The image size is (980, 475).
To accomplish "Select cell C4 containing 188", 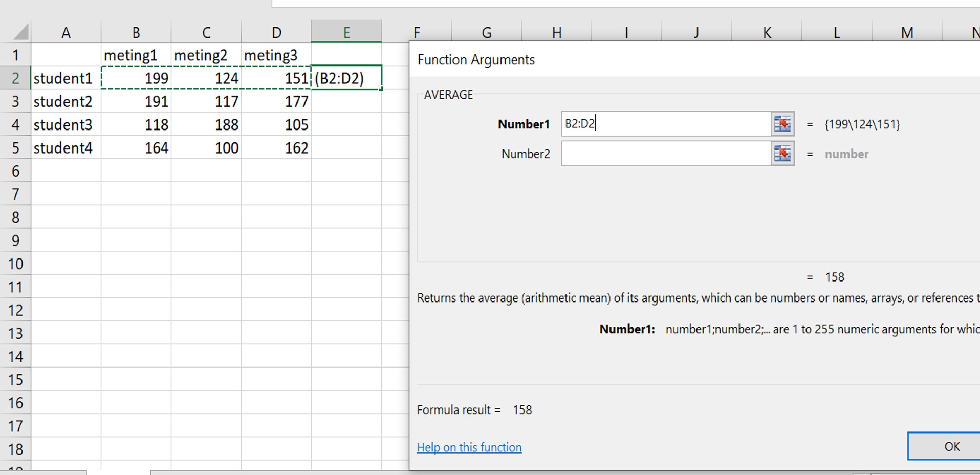I will (x=206, y=125).
